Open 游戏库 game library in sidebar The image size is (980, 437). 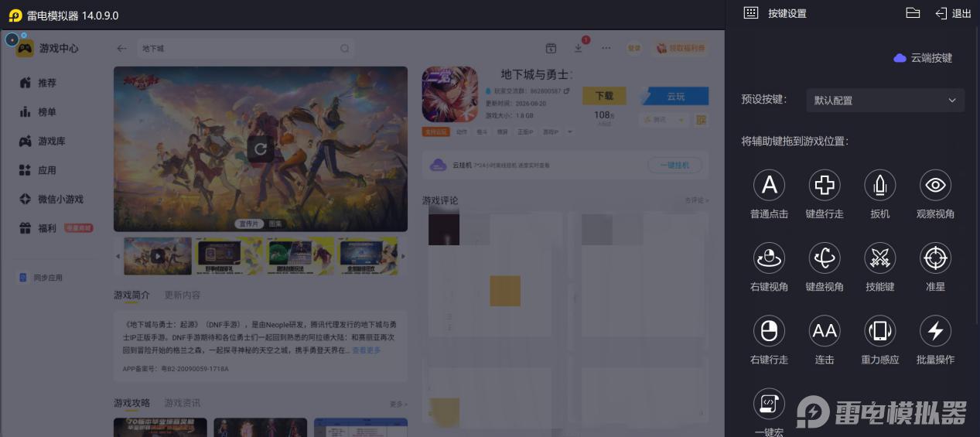[43, 142]
